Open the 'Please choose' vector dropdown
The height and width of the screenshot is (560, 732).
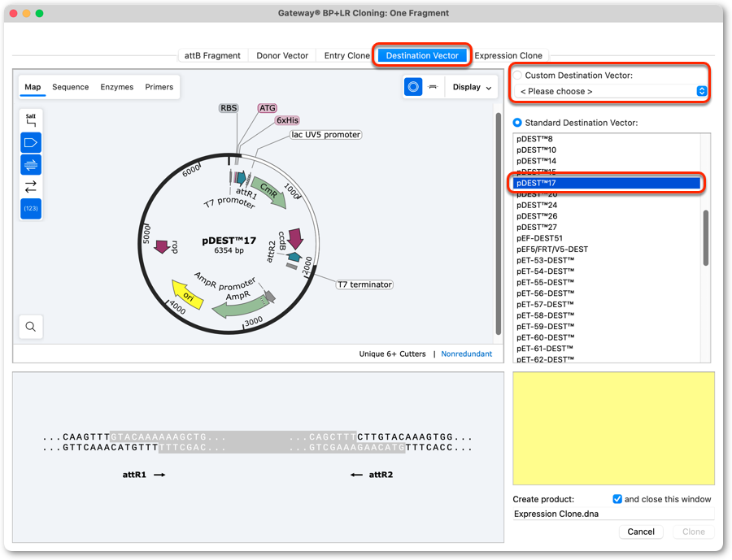pos(611,92)
